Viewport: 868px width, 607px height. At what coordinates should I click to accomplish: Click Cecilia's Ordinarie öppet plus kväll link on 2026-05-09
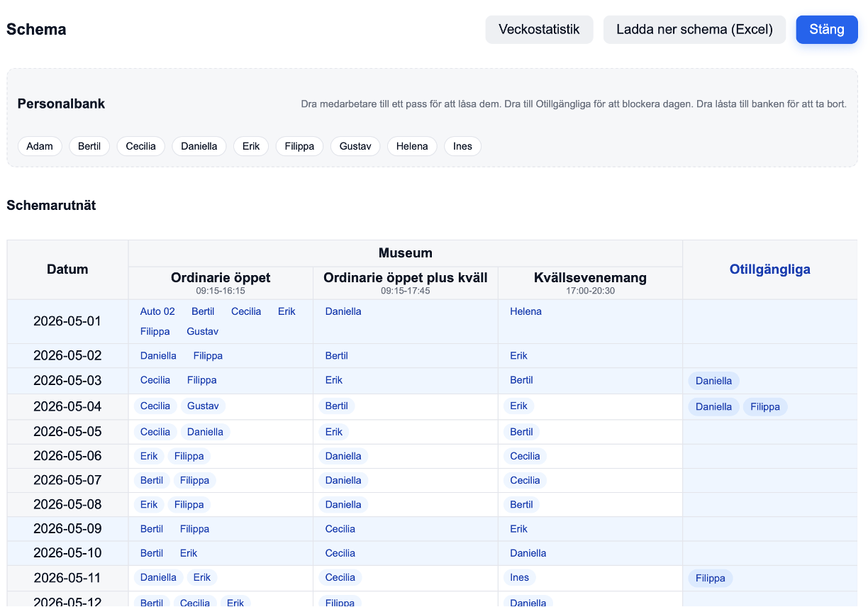340,528
